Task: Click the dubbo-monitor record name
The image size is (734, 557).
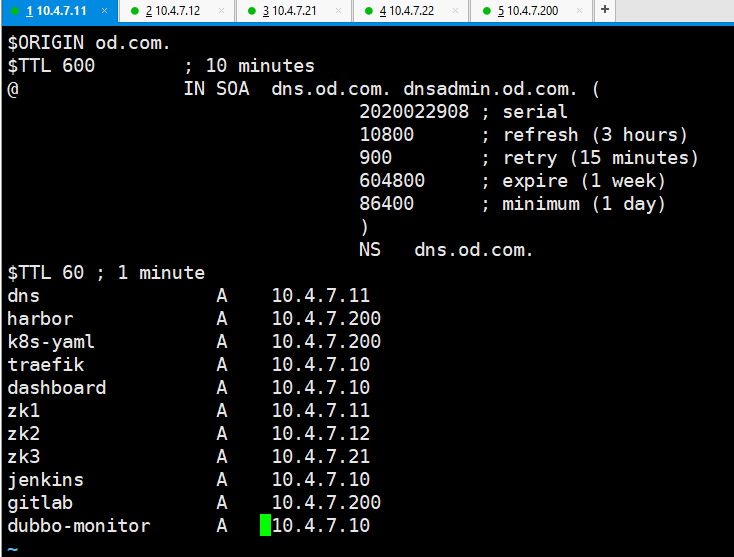Action: point(78,526)
